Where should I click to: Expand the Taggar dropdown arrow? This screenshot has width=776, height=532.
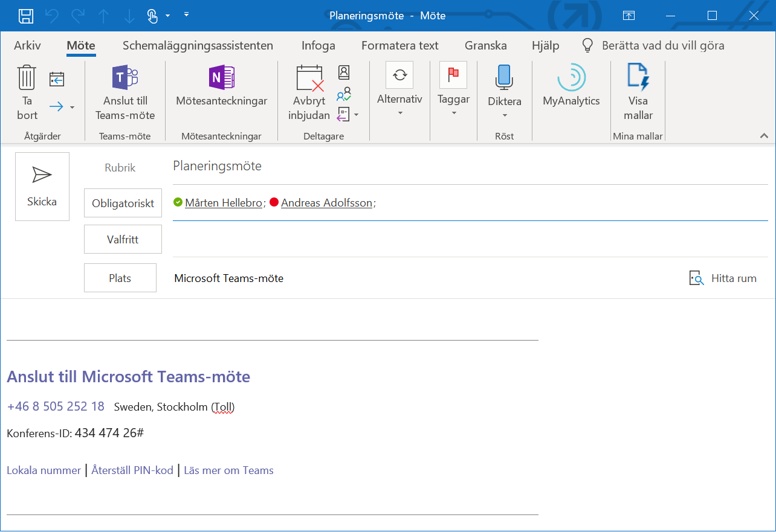pyautogui.click(x=453, y=113)
